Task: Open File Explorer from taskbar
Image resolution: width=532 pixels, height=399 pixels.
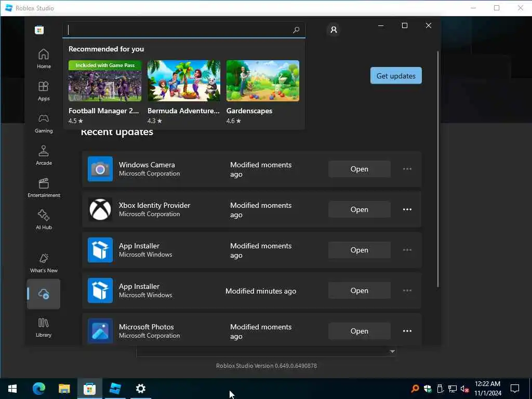Action: 64,389
